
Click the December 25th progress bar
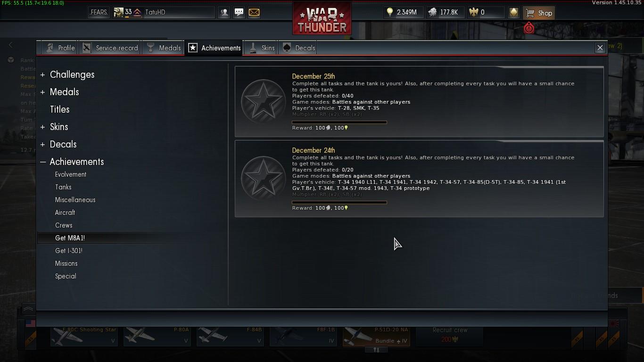pos(339,123)
